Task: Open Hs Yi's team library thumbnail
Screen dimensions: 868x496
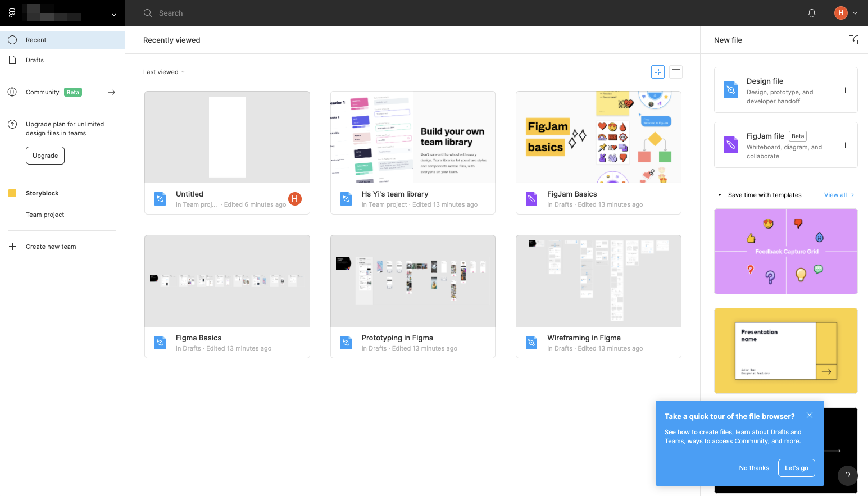Action: tap(413, 137)
